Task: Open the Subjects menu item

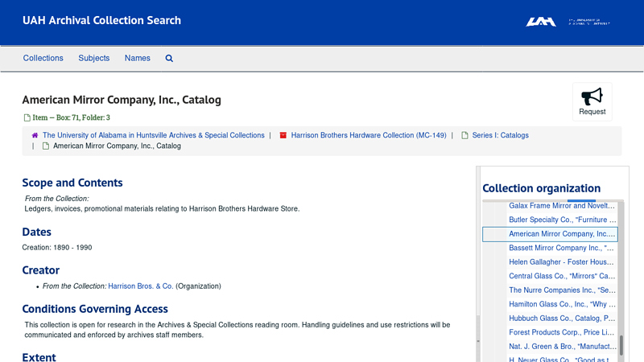Action: (x=94, y=58)
